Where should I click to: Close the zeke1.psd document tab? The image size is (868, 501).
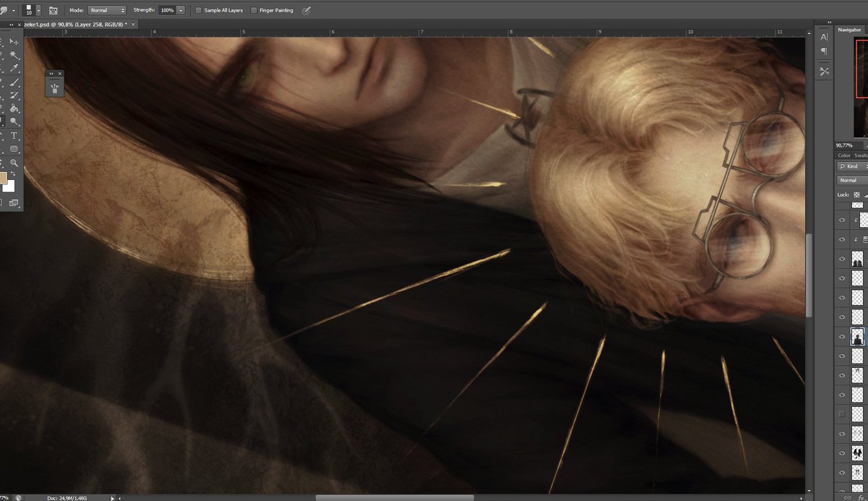point(134,24)
